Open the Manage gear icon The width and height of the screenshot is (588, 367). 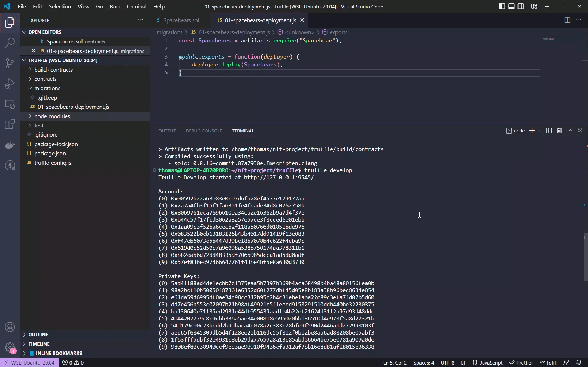10,348
